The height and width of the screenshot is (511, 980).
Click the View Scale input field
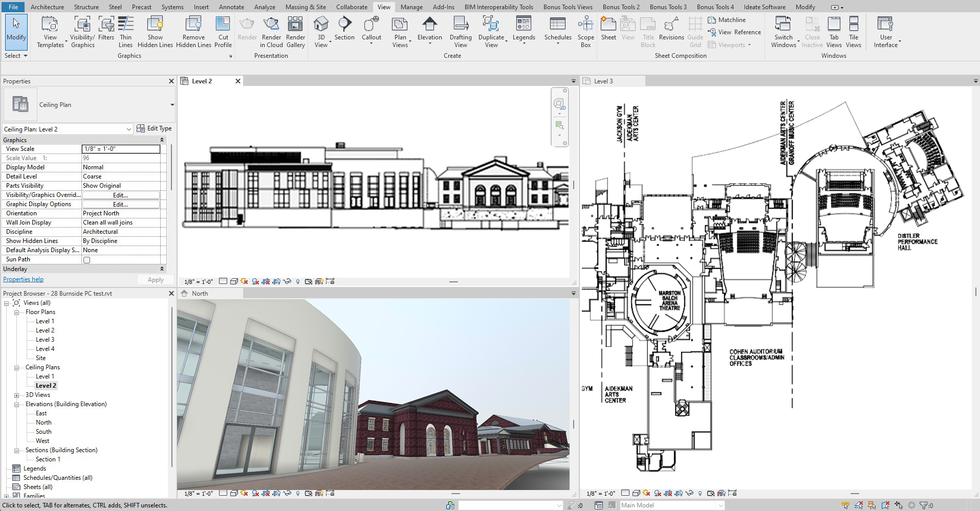(x=121, y=149)
